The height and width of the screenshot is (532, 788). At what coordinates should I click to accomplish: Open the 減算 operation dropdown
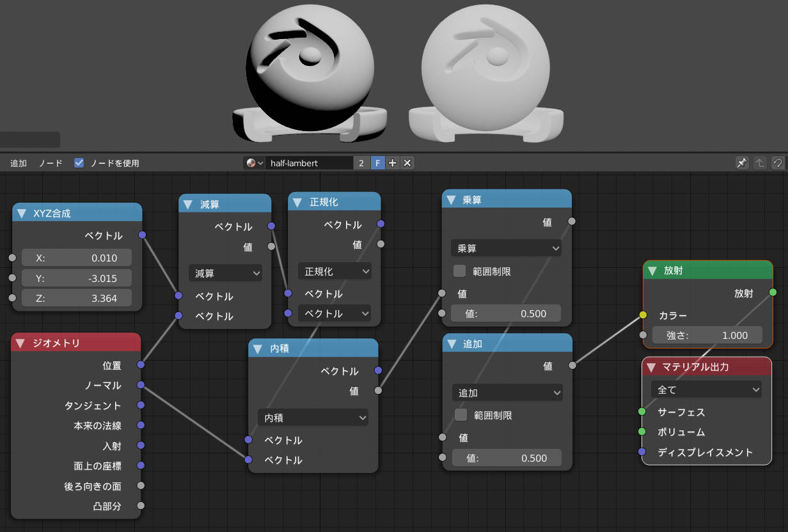226,273
